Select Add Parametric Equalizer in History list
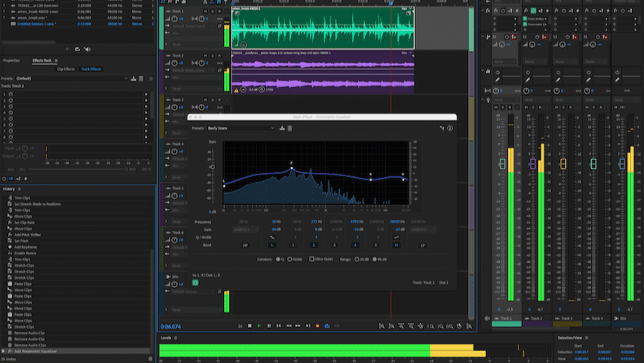Image resolution: width=644 pixels, height=363 pixels. pos(34,351)
